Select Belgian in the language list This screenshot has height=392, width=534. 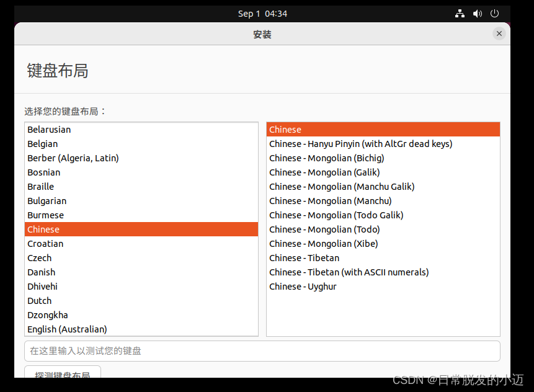click(x=141, y=144)
